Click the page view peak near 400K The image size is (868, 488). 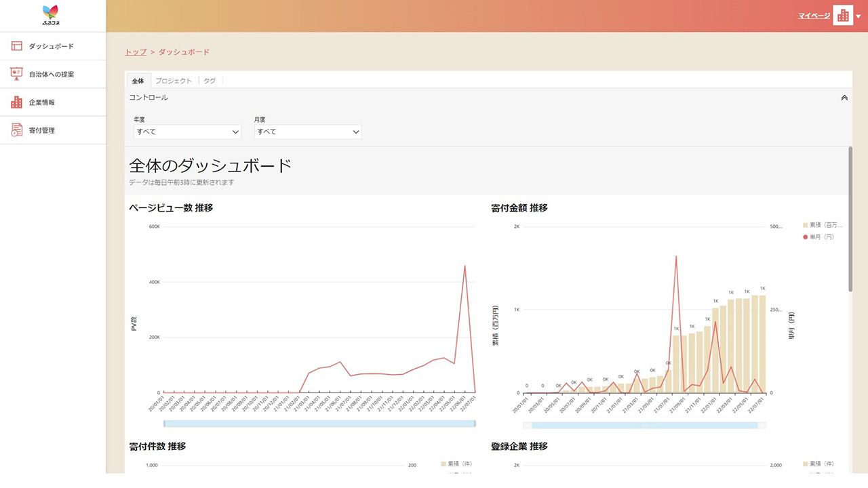[x=465, y=266]
